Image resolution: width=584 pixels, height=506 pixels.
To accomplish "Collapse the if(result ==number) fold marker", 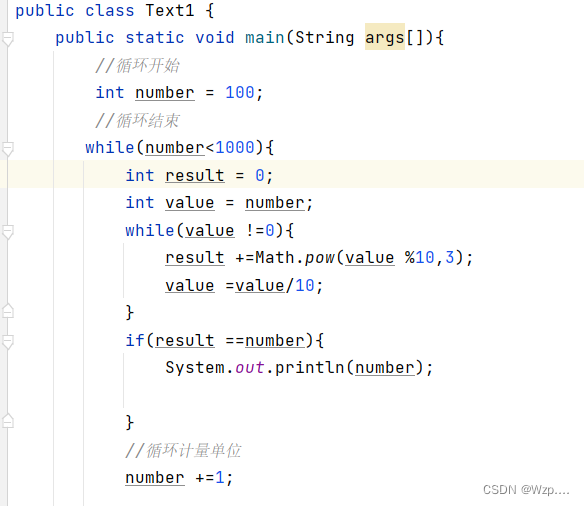I will coord(7,341).
